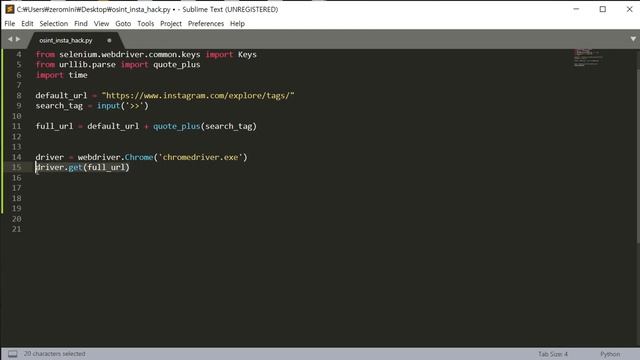This screenshot has width=640, height=360.
Task: Open the View menu
Action: tap(101, 24)
